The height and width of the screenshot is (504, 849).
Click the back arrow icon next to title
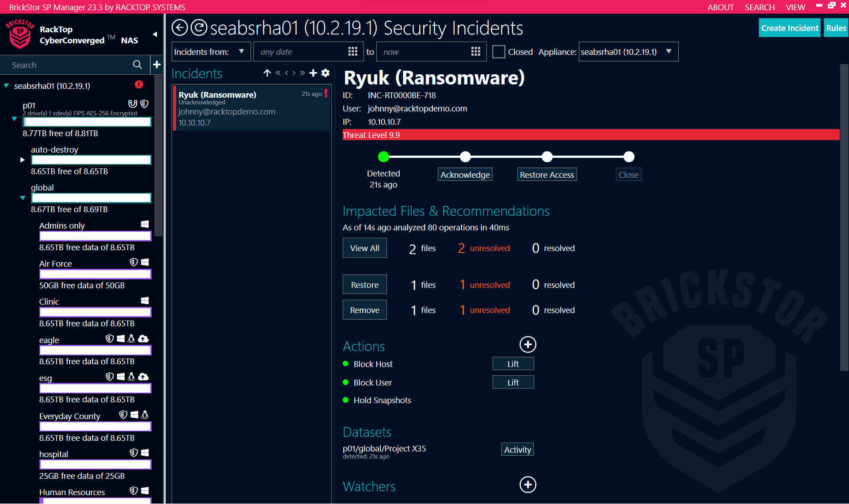(x=180, y=28)
